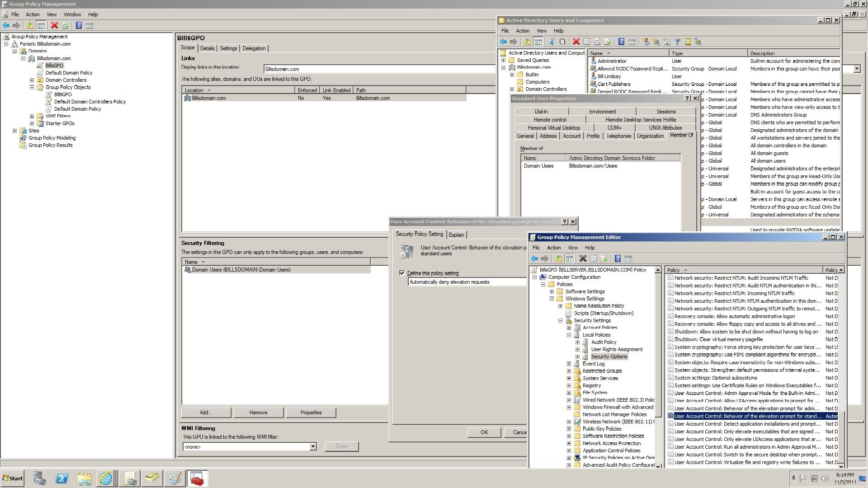This screenshot has width=868, height=488.
Task: Click Export list icon in Policy Editor toolbar
Action: tap(604, 259)
